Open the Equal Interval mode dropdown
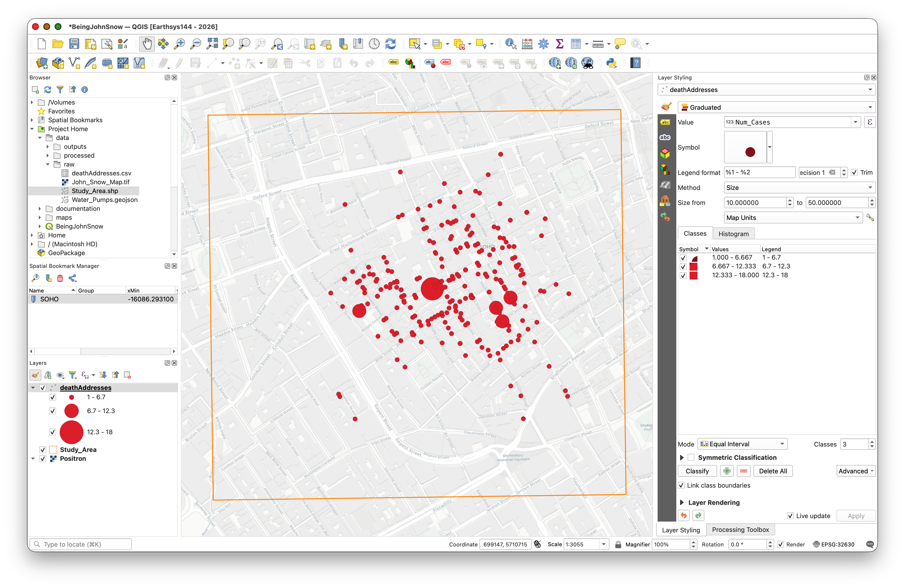 click(x=742, y=444)
